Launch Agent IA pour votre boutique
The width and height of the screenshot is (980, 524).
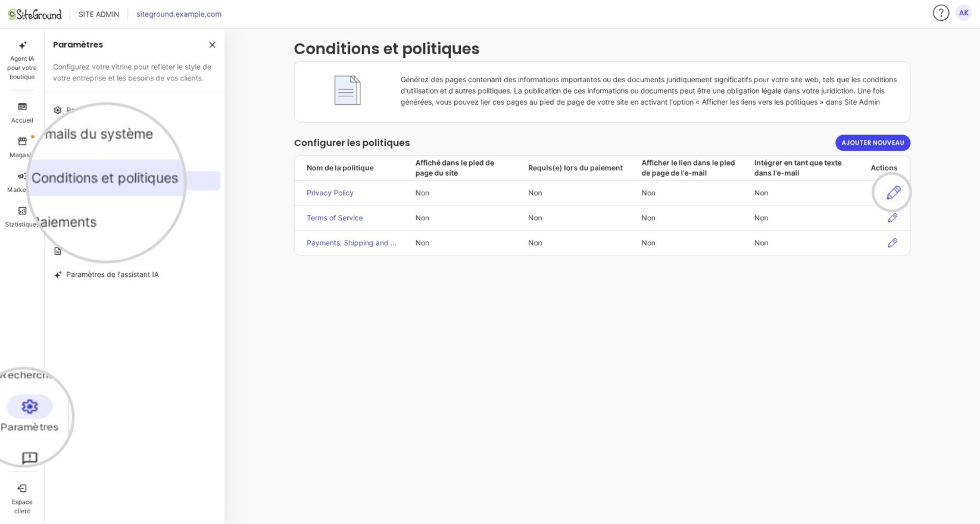point(22,60)
